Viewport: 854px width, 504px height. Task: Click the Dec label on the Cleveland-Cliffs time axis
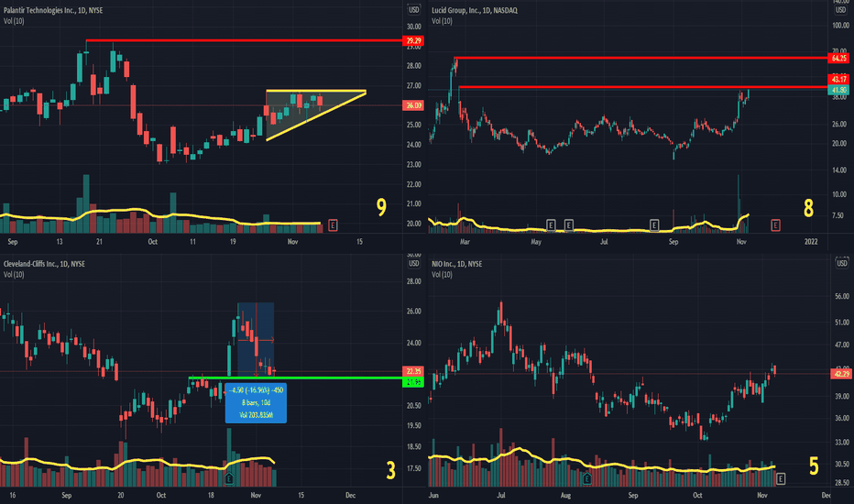pos(350,495)
